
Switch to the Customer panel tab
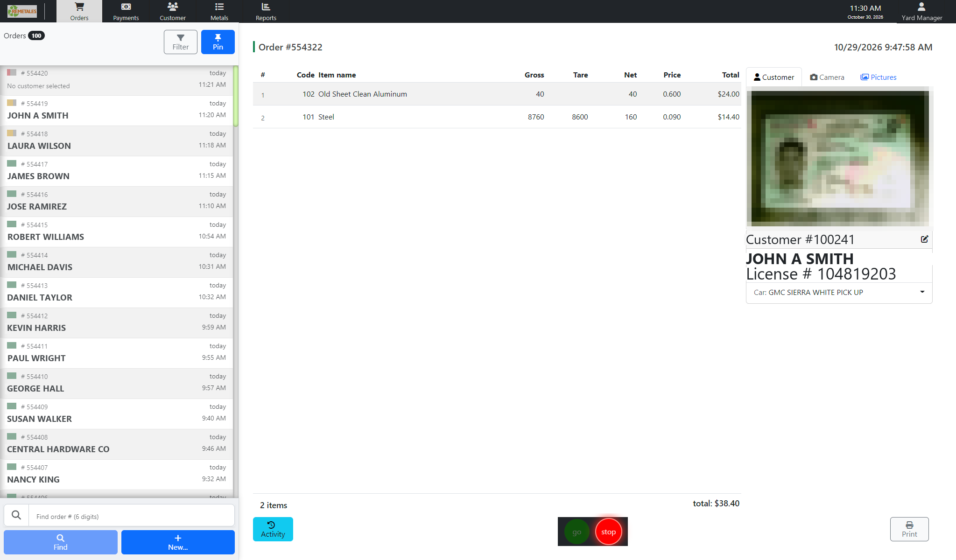pyautogui.click(x=774, y=77)
